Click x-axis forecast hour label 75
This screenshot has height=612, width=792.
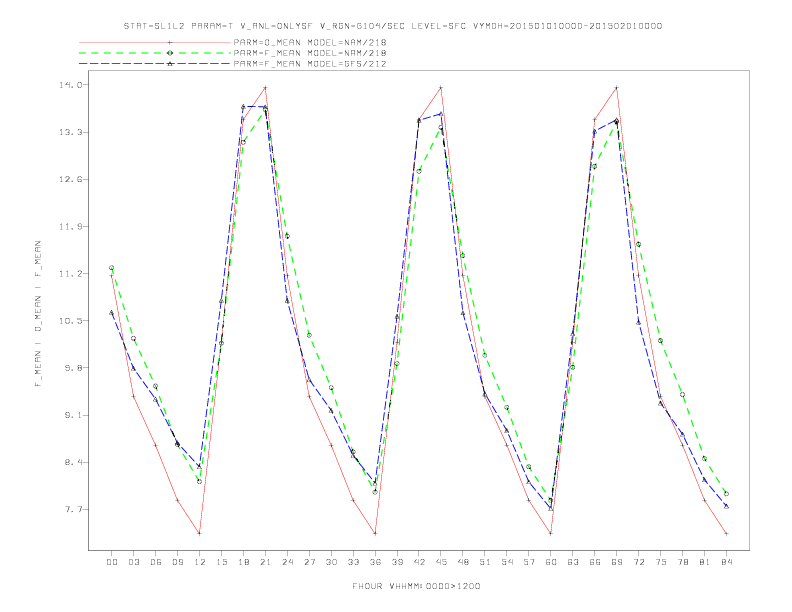(x=661, y=562)
